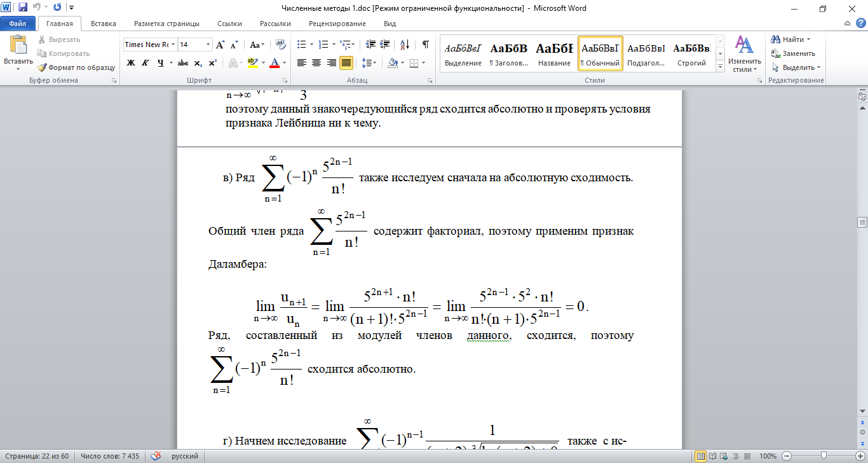This screenshot has width=868, height=463.
Task: Click the Word Help question mark icon
Action: click(x=861, y=24)
